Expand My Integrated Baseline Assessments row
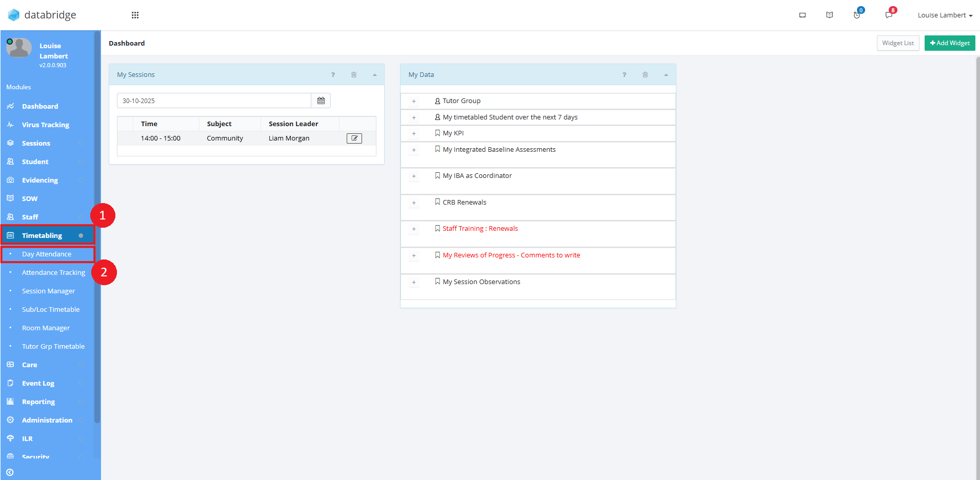The height and width of the screenshot is (480, 980). (414, 150)
